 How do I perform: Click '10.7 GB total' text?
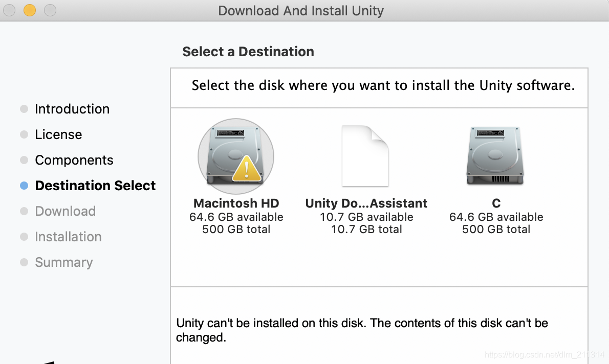pos(366,230)
